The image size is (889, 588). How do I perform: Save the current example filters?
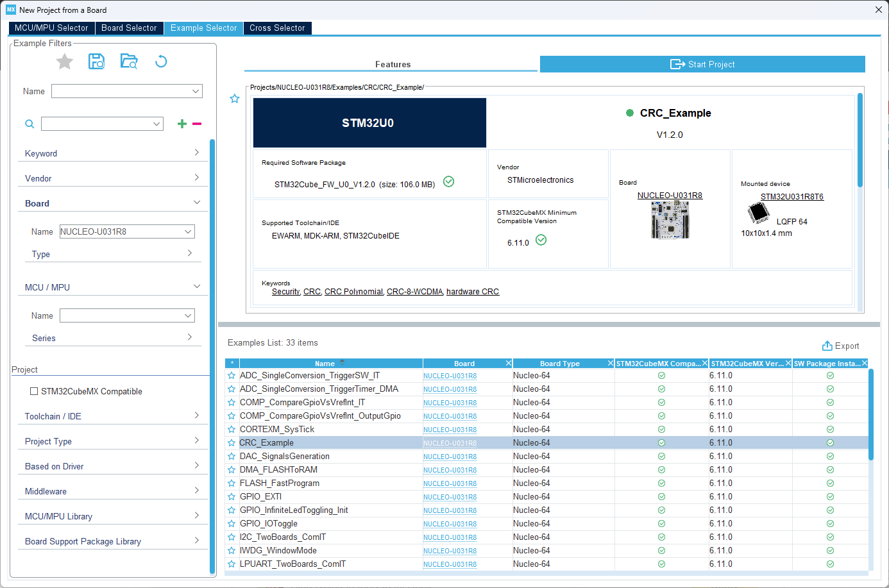coord(96,61)
